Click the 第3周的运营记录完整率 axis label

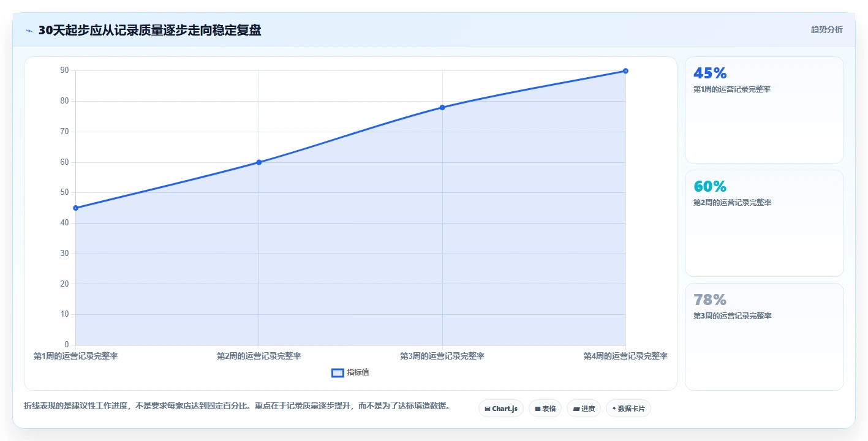442,356
